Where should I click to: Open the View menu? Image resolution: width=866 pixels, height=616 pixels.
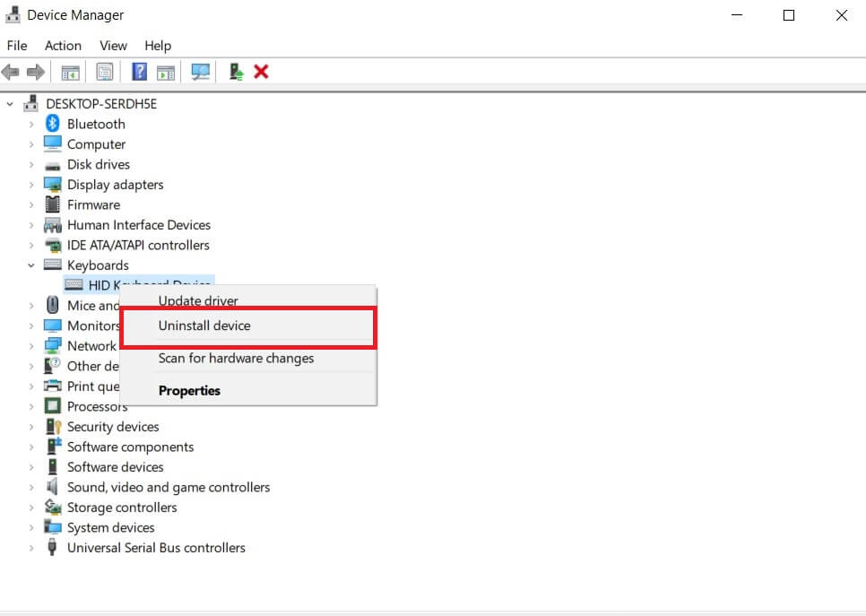[113, 46]
